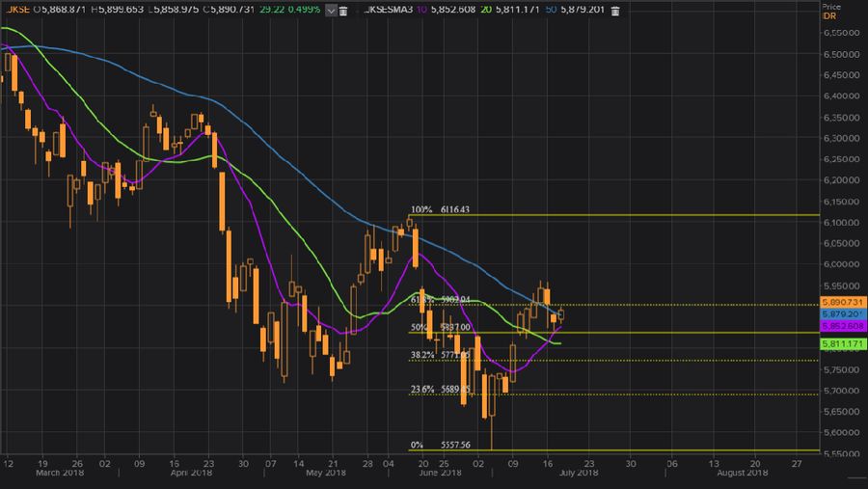This screenshot has height=489, width=868.
Task: Click the Price IDR axis header
Action: [830, 11]
